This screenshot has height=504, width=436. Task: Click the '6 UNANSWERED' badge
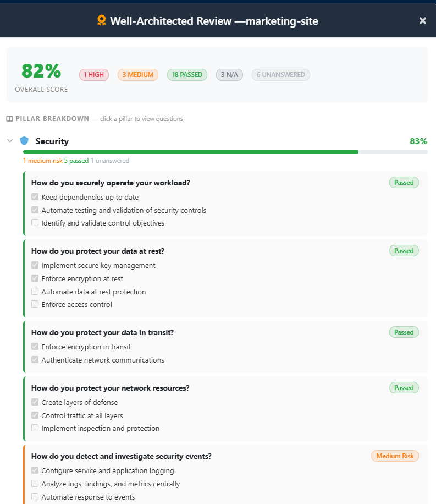pos(280,75)
